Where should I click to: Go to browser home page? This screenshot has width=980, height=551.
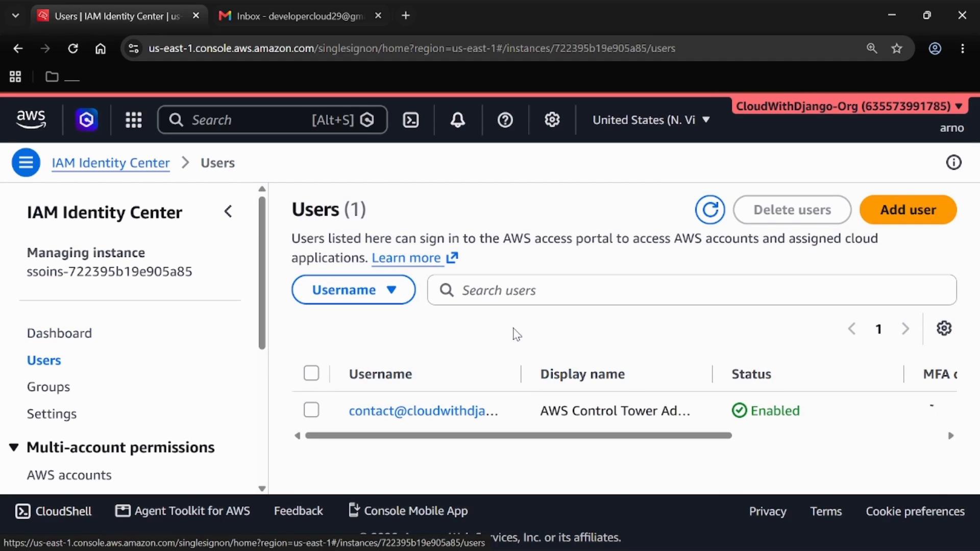click(x=101, y=48)
